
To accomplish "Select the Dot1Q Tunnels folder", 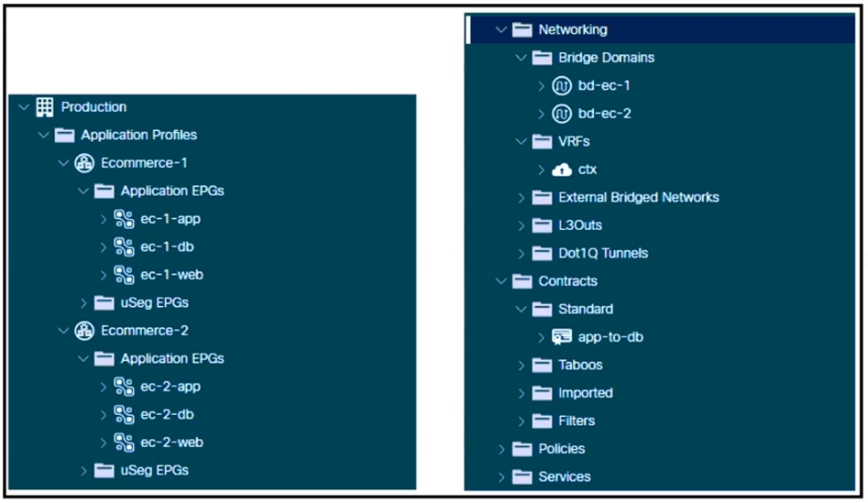I will click(x=603, y=253).
